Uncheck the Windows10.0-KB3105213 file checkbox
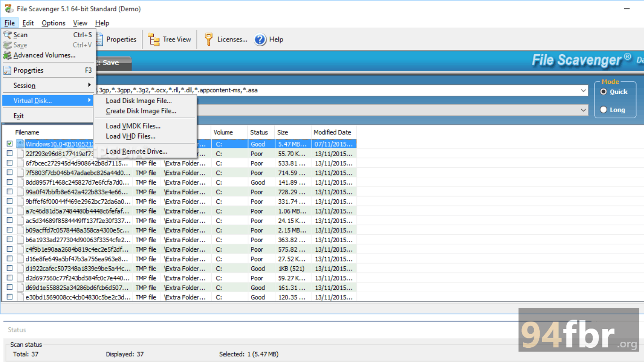This screenshot has height=362, width=644. click(x=9, y=144)
